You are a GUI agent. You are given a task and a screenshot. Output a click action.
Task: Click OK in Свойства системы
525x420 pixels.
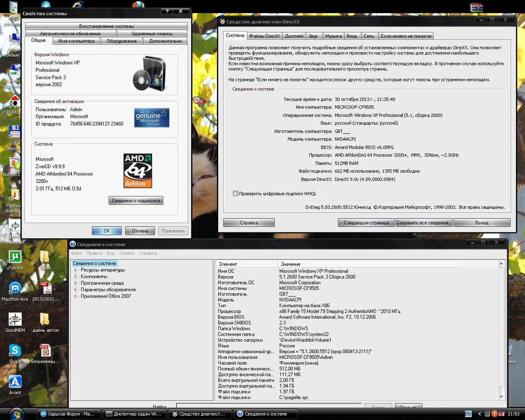(x=107, y=231)
